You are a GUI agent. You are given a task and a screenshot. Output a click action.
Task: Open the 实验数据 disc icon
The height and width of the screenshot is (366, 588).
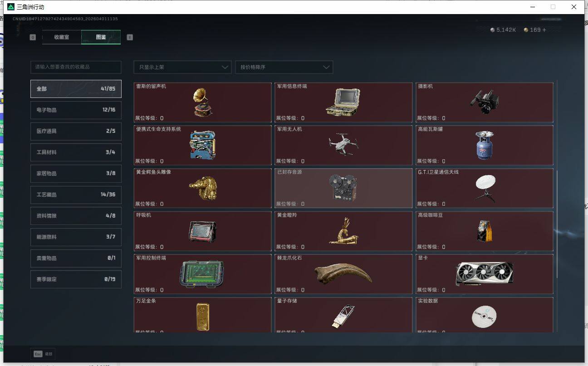(484, 317)
